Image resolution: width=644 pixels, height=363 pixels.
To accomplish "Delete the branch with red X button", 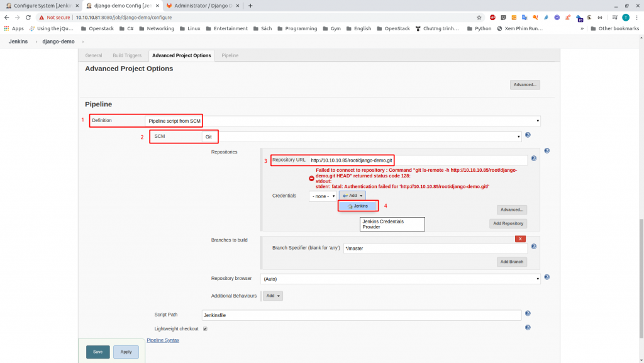I will 520,238.
